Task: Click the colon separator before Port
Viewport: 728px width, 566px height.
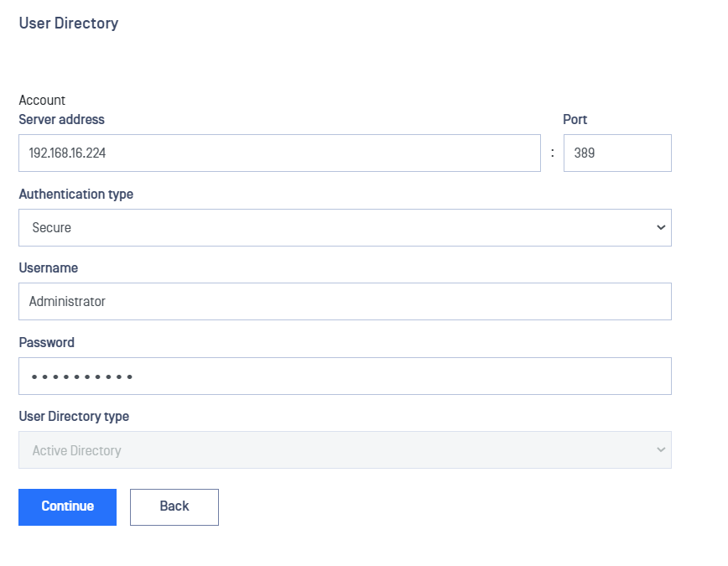Action: pos(552,153)
